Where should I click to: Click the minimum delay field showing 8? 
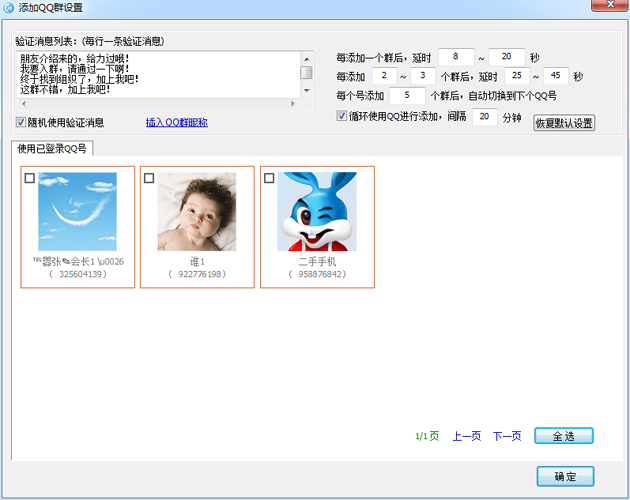point(456,57)
